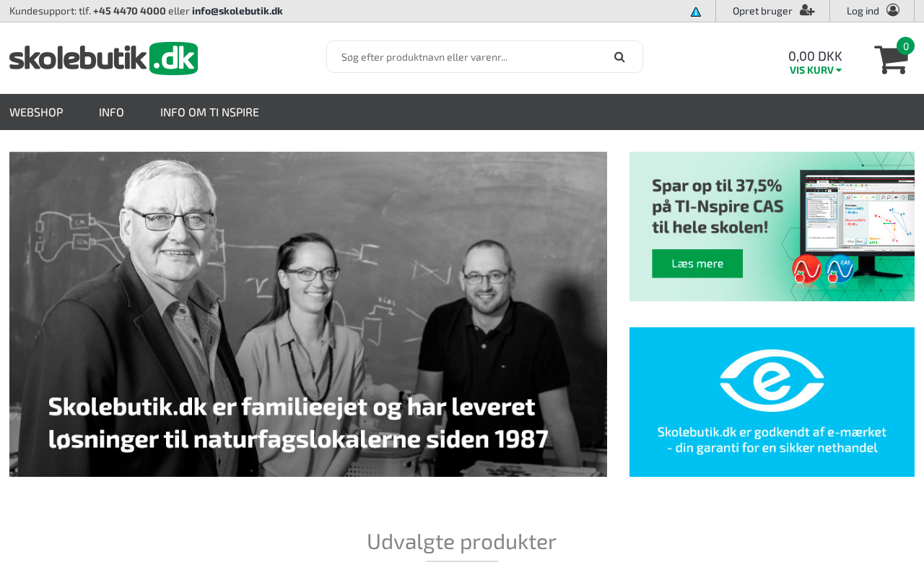Click the cart item count badge
Viewport: 924px width, 578px height.
click(x=905, y=46)
